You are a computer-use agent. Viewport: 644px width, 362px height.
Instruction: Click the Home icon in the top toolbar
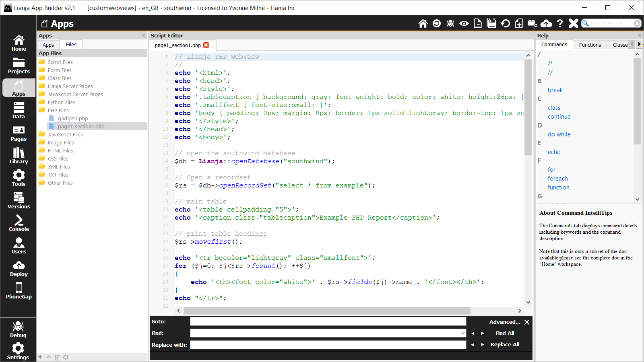[423, 24]
